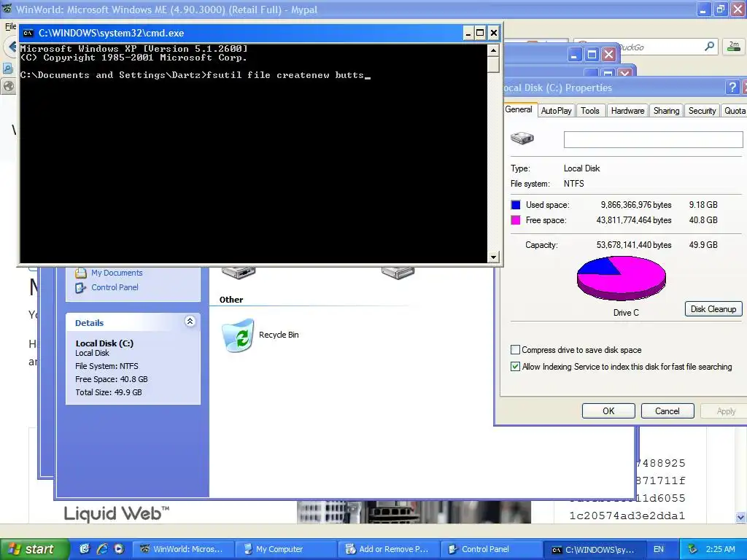Click the cmd window scroll up arrow

494,50
